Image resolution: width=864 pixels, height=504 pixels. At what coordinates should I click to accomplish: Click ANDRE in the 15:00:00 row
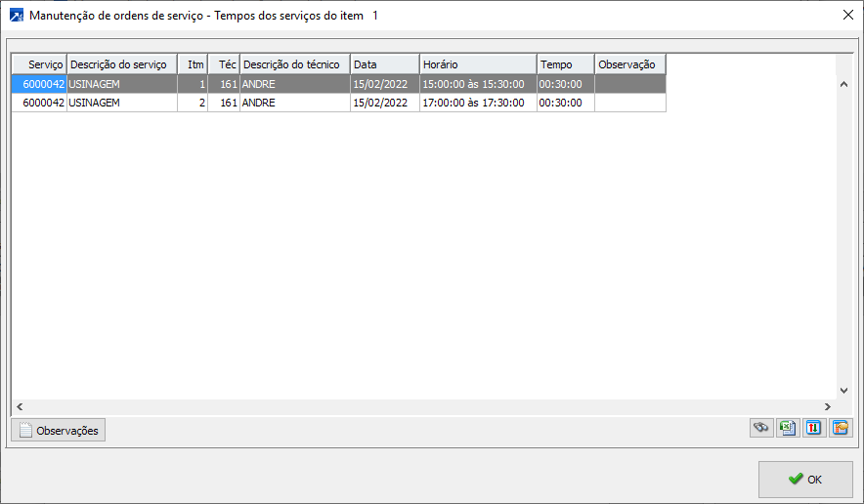295,84
